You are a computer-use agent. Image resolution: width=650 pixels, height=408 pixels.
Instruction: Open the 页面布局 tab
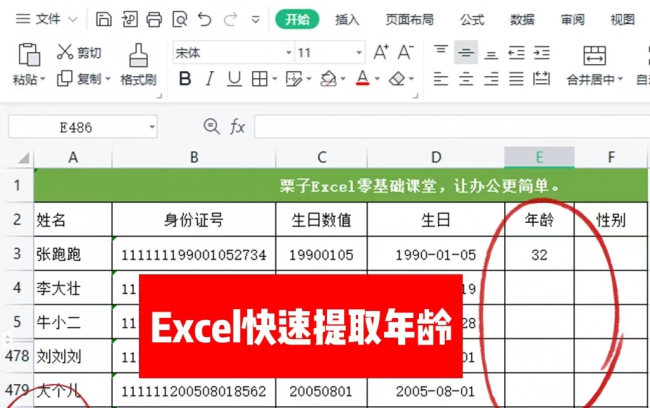click(x=410, y=19)
